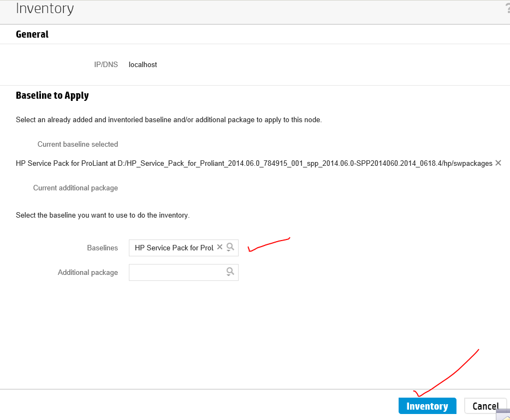Click the blue Inventory button
510x420 pixels.
(x=427, y=406)
